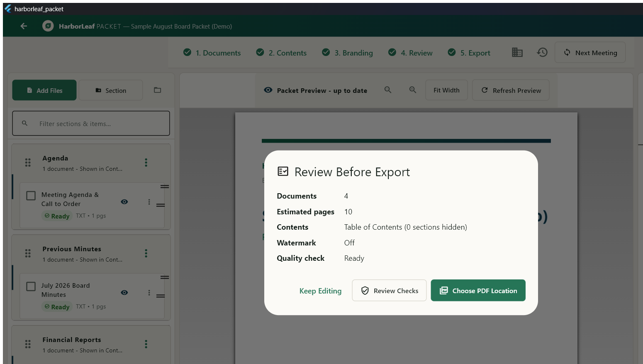Screen dimensions: 643x364
Task: Go to step 3. Branding
Action: pyautogui.click(x=348, y=53)
